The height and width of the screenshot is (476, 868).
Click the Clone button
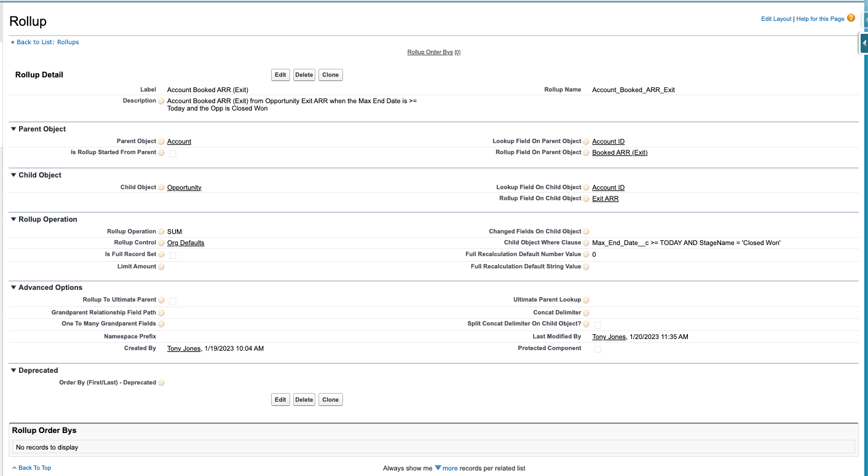tap(330, 74)
